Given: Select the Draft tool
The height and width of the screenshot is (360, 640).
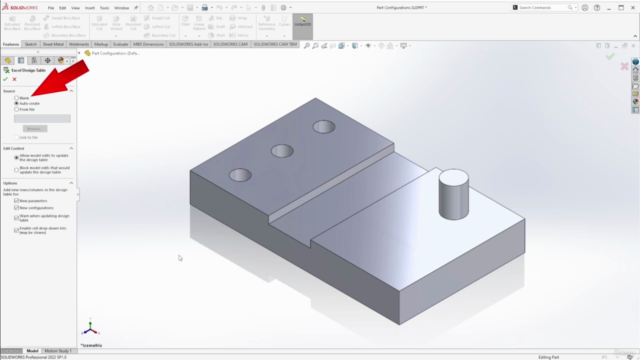Looking at the screenshot, I should tap(217, 27).
